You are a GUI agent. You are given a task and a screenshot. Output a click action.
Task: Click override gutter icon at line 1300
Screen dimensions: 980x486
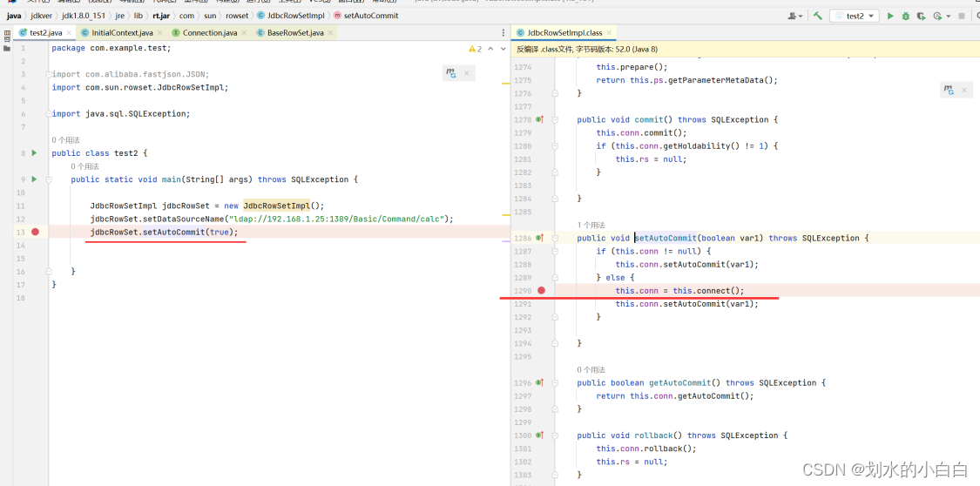click(x=540, y=435)
